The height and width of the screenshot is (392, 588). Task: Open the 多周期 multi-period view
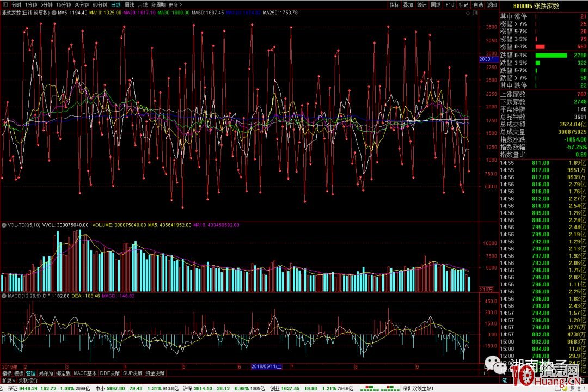pos(158,4)
